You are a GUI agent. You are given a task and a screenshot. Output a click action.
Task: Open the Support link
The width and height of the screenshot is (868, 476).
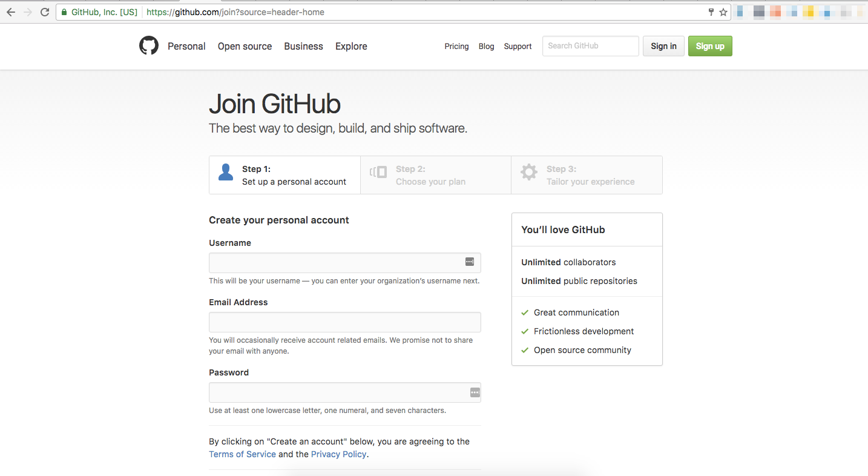tap(518, 46)
